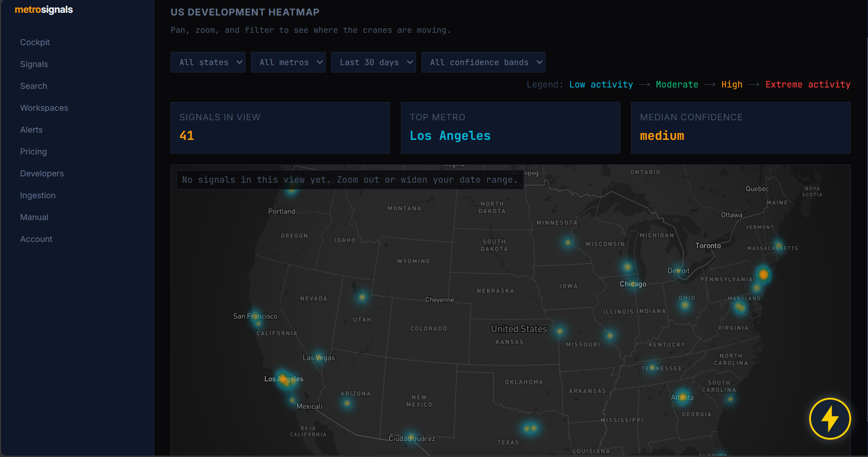
Task: Click the 'Low activity' legend label
Action: point(601,85)
